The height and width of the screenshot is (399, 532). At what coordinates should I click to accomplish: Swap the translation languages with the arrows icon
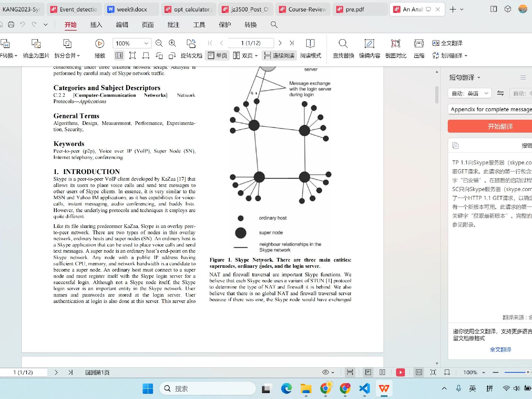pos(500,93)
